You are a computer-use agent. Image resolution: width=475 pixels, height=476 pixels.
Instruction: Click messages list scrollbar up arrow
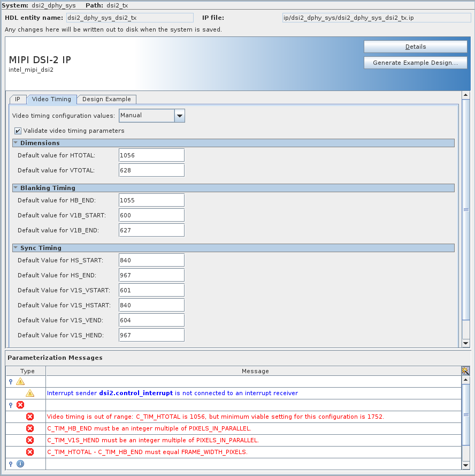pyautogui.click(x=466, y=380)
